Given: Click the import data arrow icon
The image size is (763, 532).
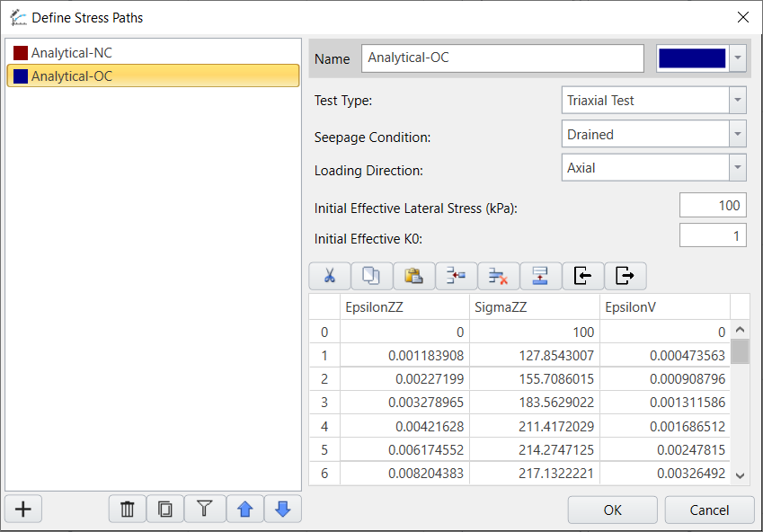Looking at the screenshot, I should pos(582,276).
